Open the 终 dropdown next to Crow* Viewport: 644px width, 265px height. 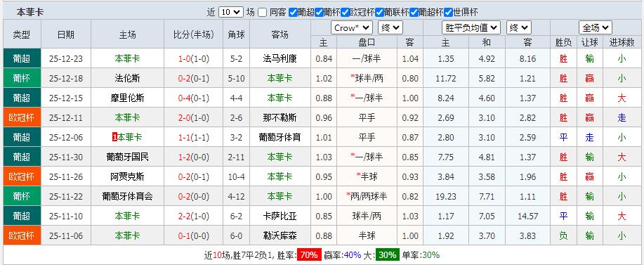pos(390,28)
